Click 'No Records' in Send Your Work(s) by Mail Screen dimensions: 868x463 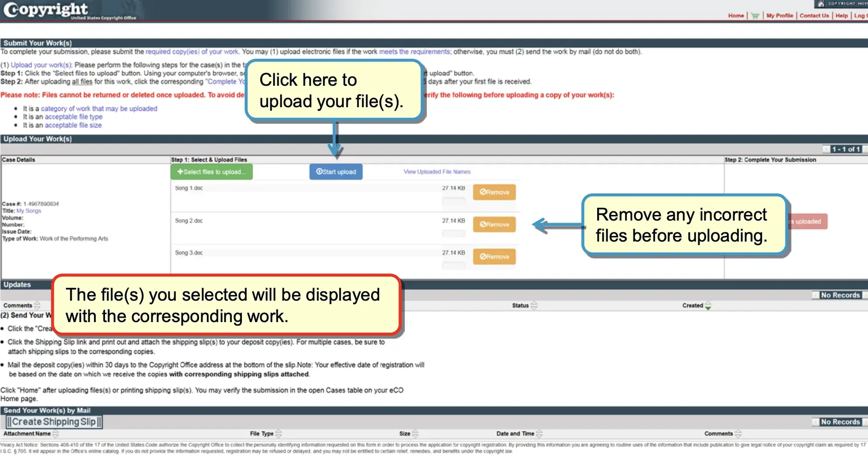[840, 422]
